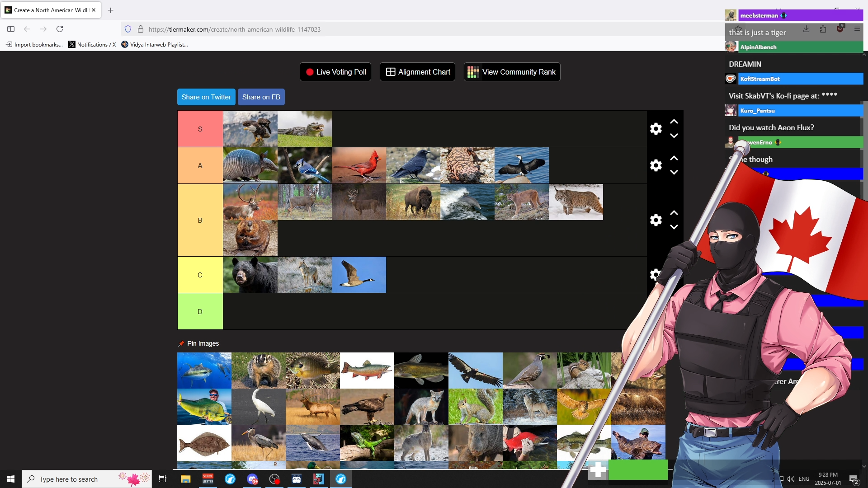Select the A tier color label
Screen dimensions: 868x488
point(200,166)
